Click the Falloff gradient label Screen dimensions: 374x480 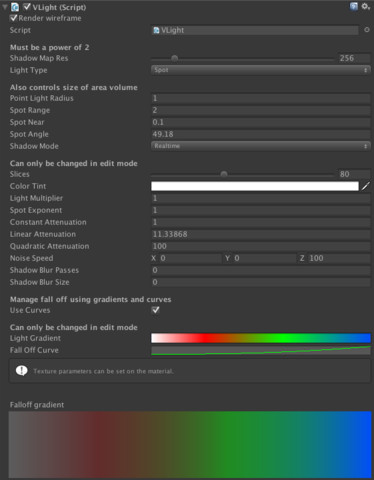37,405
